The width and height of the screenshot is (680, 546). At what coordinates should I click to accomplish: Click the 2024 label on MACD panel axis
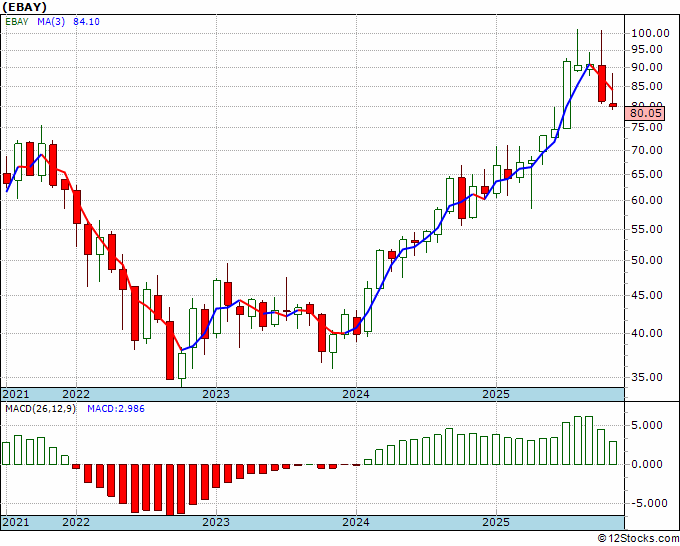(x=356, y=522)
